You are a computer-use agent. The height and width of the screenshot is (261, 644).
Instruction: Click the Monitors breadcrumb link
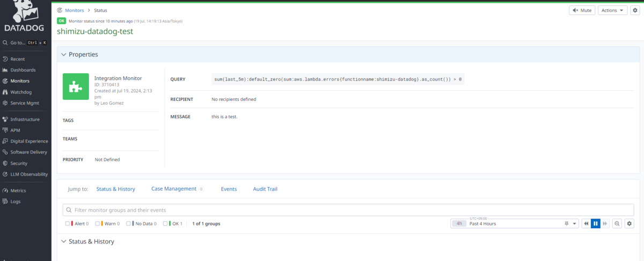point(75,10)
